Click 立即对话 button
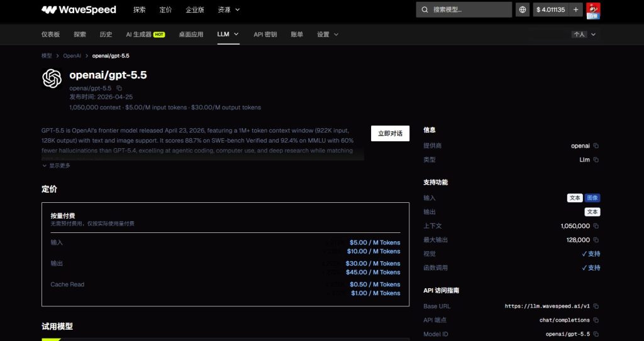This screenshot has width=644, height=341. 390,133
